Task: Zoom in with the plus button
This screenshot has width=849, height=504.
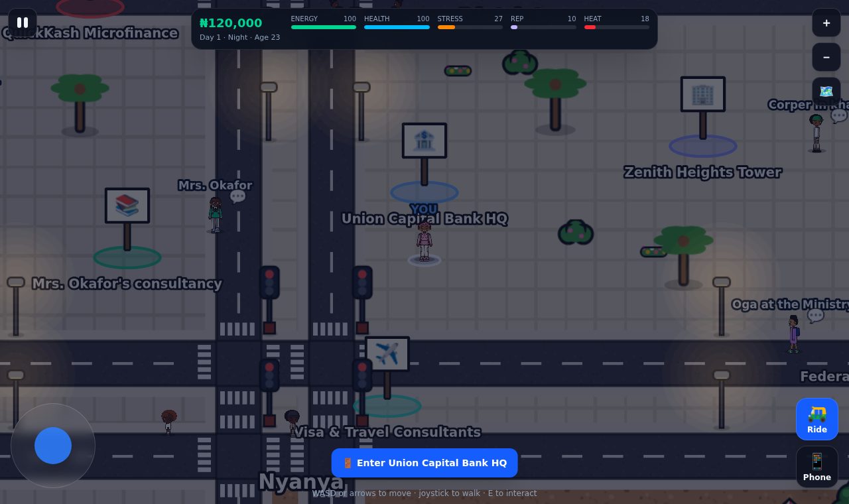Action: [x=826, y=23]
